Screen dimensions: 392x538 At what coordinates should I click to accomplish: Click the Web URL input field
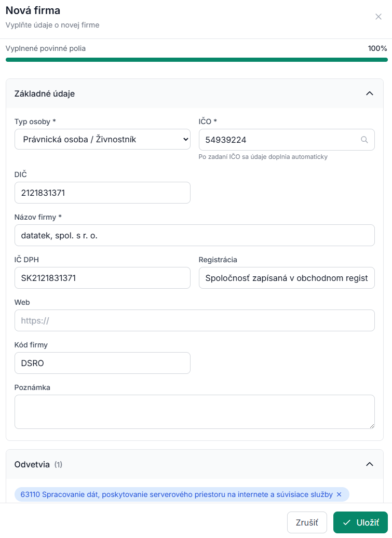tap(195, 320)
